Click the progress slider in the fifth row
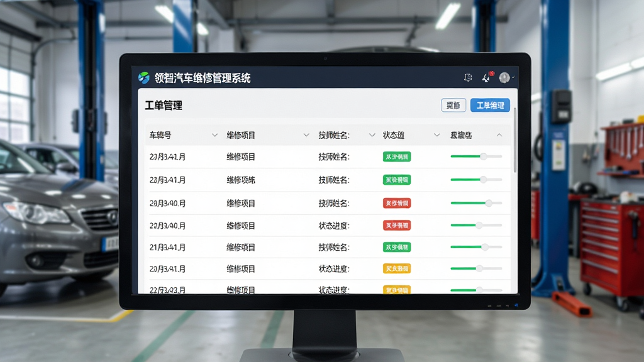 click(476, 247)
